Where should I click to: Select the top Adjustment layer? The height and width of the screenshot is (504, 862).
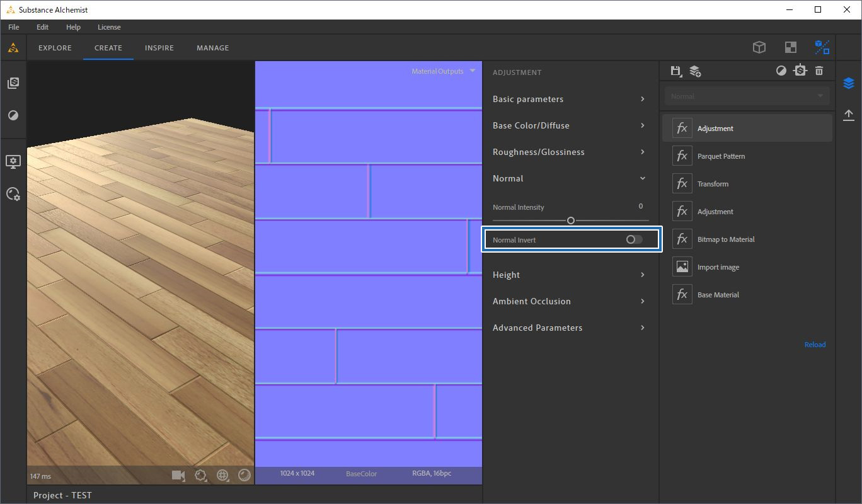click(x=747, y=128)
